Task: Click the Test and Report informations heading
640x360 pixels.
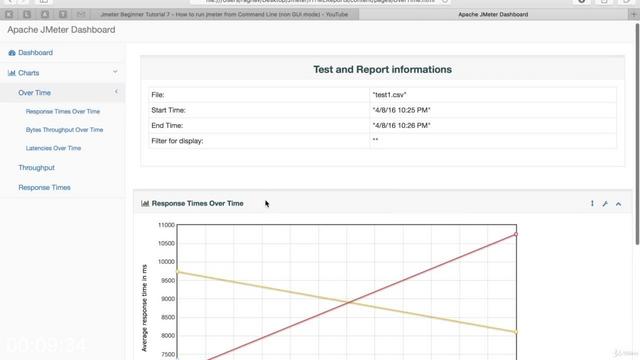Action: (382, 69)
